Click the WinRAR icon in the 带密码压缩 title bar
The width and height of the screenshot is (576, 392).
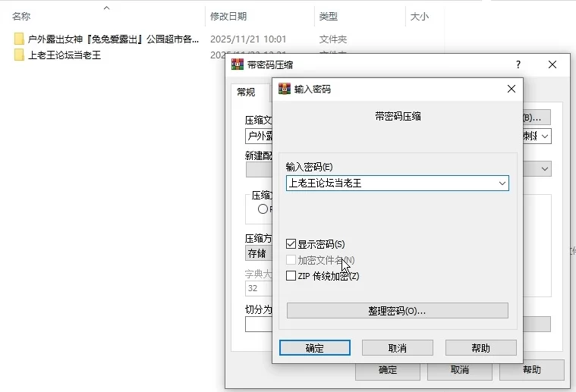(x=238, y=64)
